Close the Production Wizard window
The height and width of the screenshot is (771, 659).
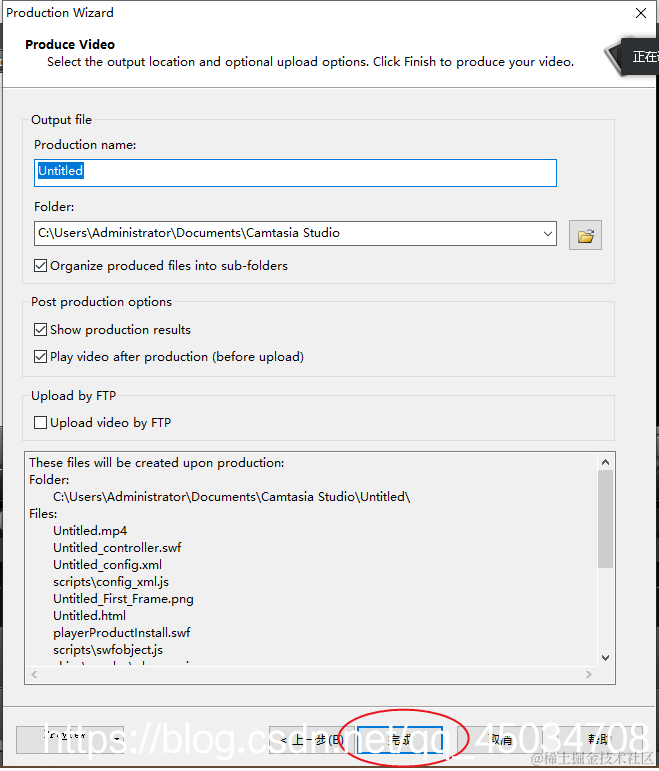(641, 13)
